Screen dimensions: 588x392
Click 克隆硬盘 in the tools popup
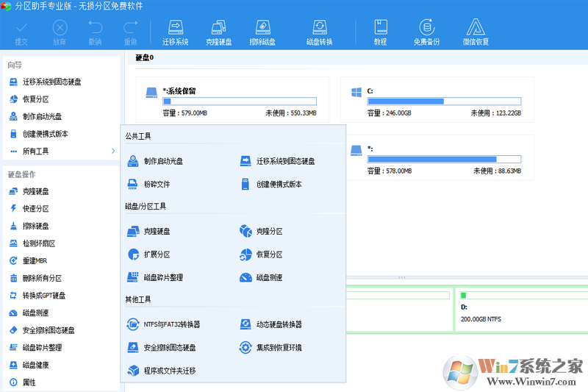coord(148,232)
